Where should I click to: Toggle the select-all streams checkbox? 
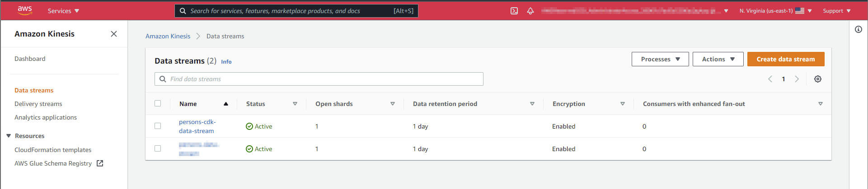pos(158,103)
